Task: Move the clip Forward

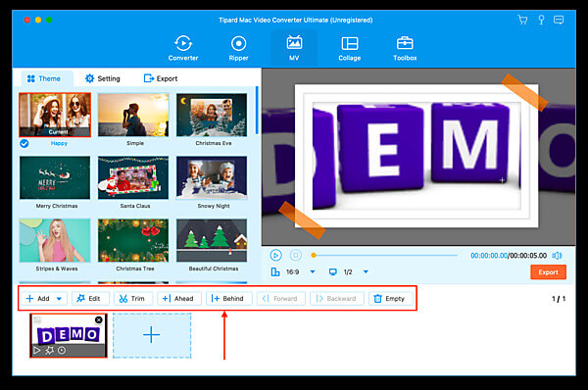Action: coord(280,299)
